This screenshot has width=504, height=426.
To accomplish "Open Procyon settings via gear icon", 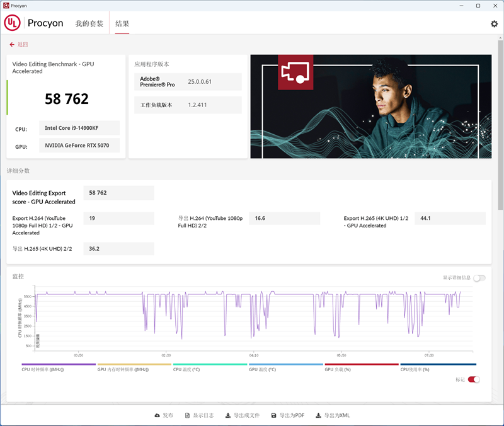I will tap(495, 23).
